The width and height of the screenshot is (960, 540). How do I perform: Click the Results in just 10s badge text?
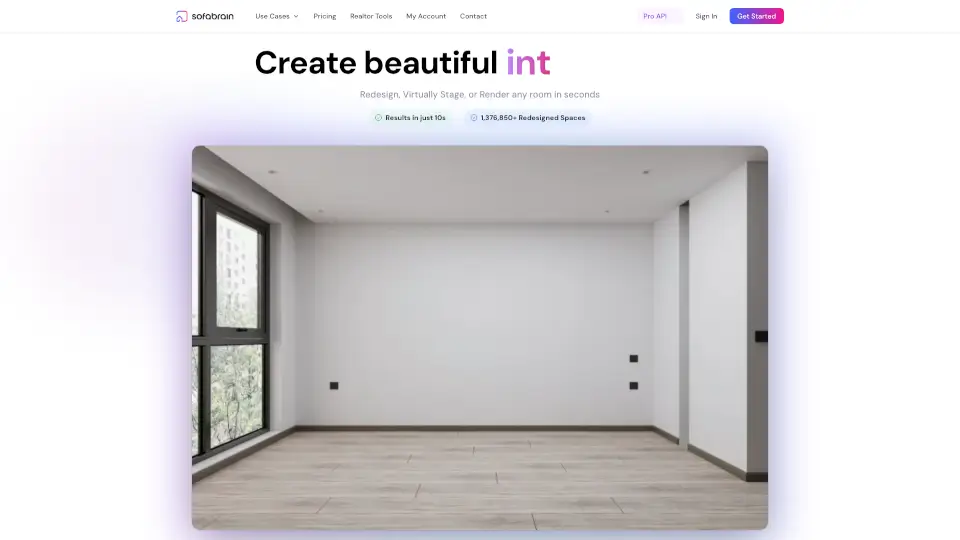click(x=415, y=118)
